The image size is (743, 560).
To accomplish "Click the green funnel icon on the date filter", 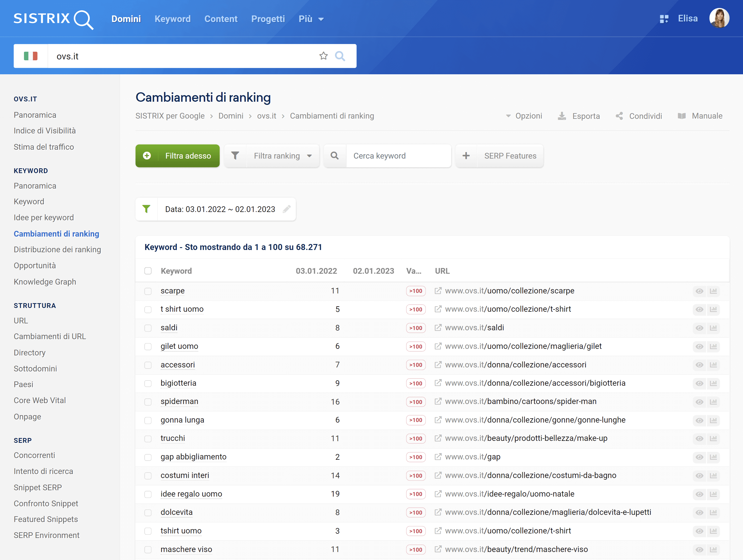I will click(x=146, y=209).
